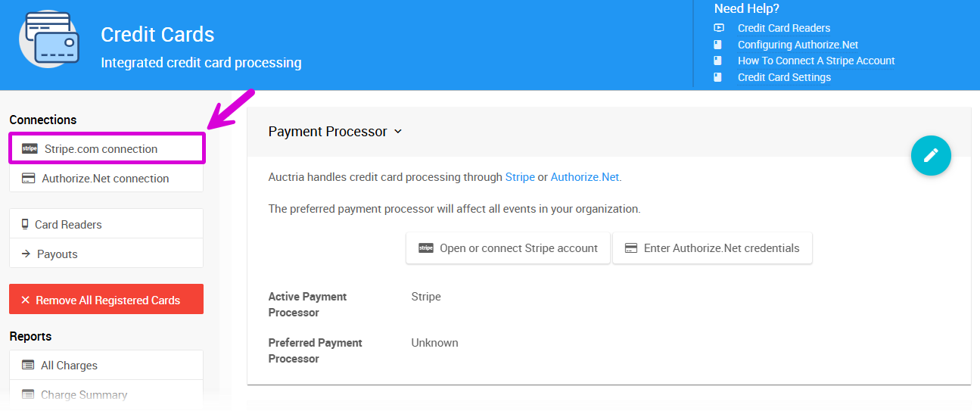Click the video icon beside Credit Card Readers
This screenshot has height=411, width=980.
coord(719,28)
